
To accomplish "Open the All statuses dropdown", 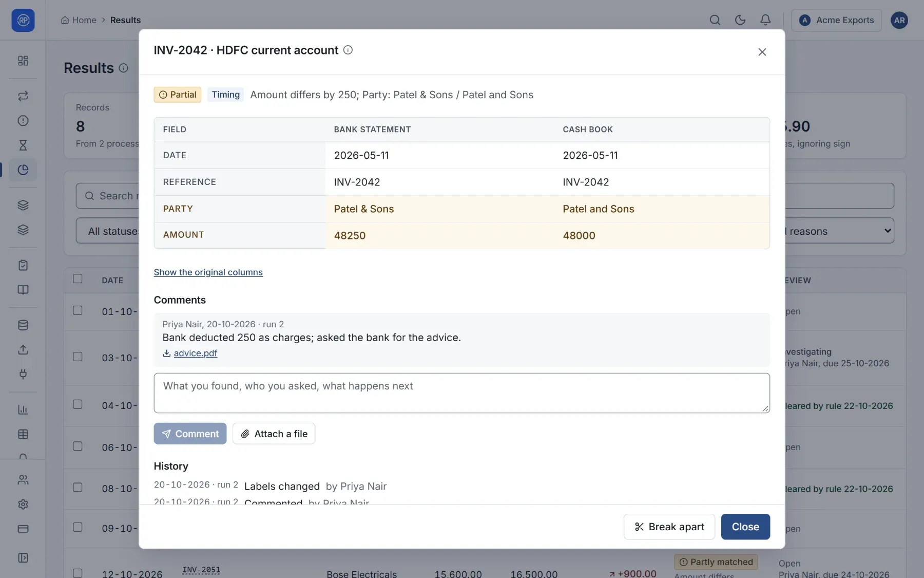I will 108,231.
